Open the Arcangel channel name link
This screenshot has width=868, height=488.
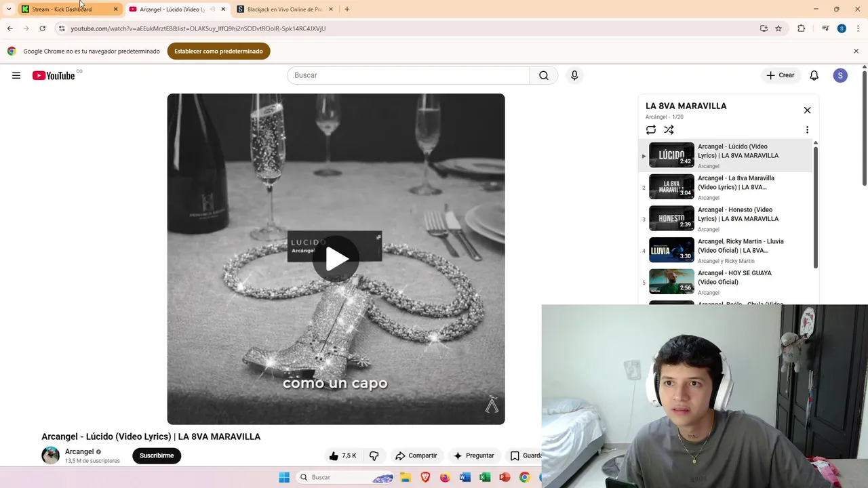pyautogui.click(x=79, y=451)
